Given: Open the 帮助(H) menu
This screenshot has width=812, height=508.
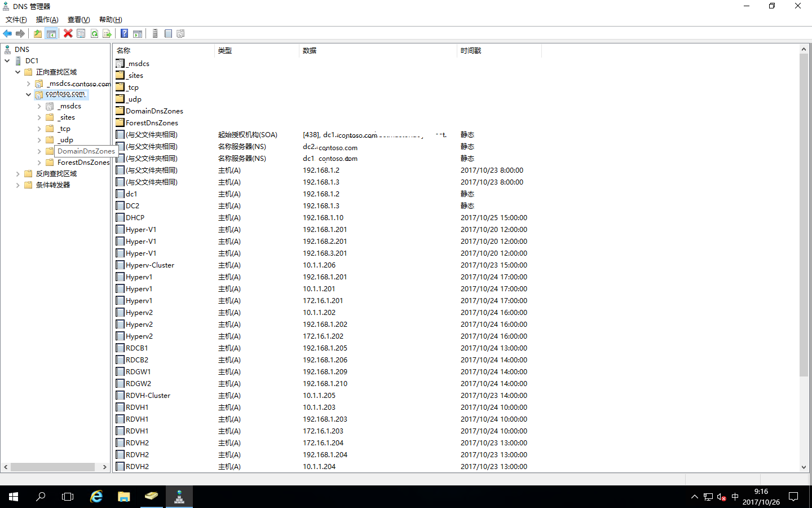Looking at the screenshot, I should point(111,20).
